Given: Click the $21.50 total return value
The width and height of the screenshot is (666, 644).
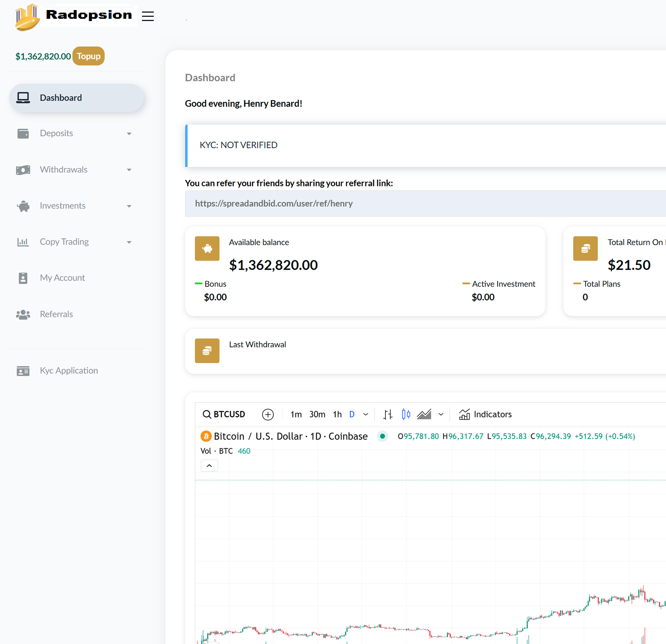Looking at the screenshot, I should click(629, 265).
